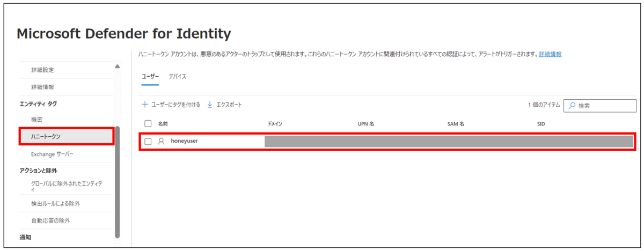Open Exchange サーバー sidebar entry
The width and height of the screenshot is (644, 251).
coord(52,154)
